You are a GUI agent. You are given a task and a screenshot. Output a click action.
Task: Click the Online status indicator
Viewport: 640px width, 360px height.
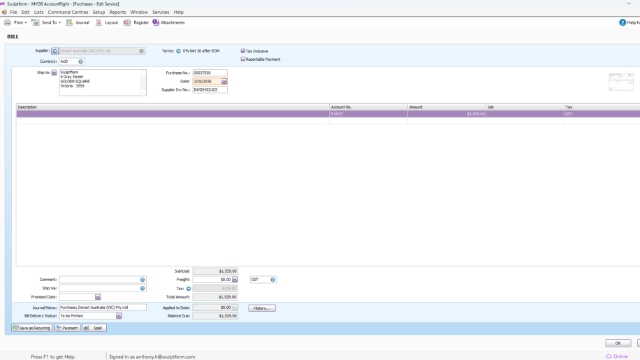[x=617, y=356]
